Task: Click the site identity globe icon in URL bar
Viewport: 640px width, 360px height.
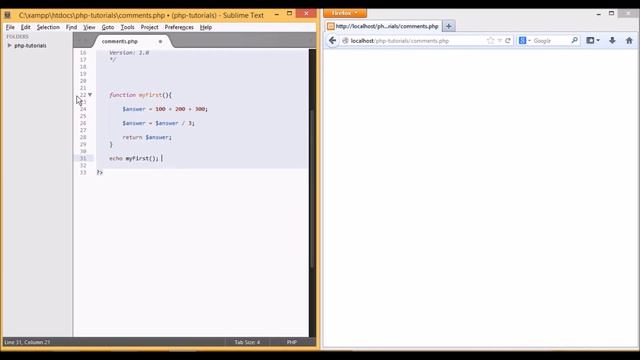Action: (345, 40)
